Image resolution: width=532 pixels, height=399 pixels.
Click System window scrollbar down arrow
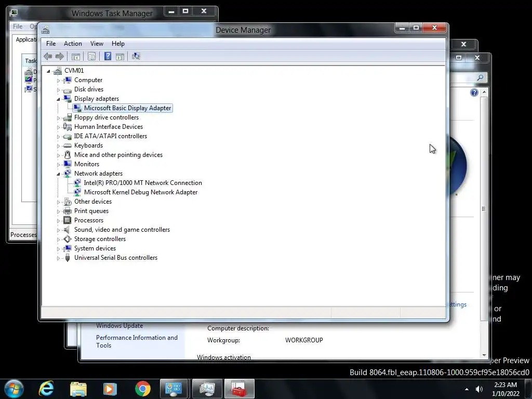tap(484, 355)
